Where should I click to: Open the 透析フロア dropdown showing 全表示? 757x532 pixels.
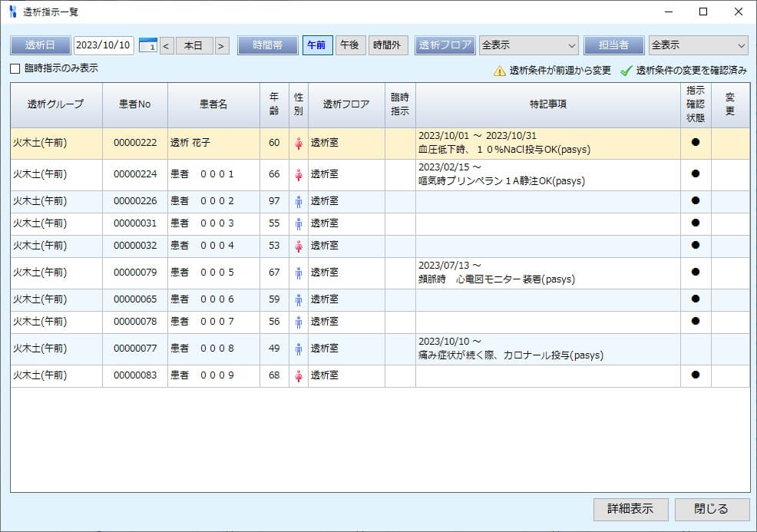[528, 45]
